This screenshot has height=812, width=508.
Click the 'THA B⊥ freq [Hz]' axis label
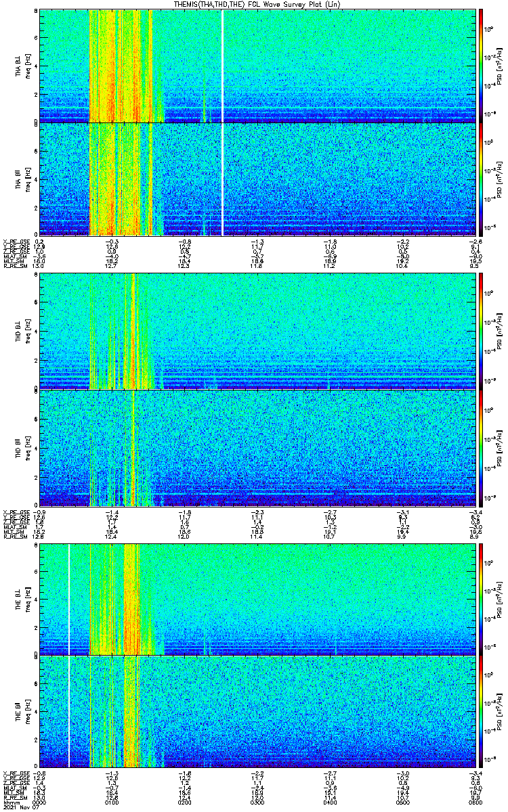pos(23,66)
